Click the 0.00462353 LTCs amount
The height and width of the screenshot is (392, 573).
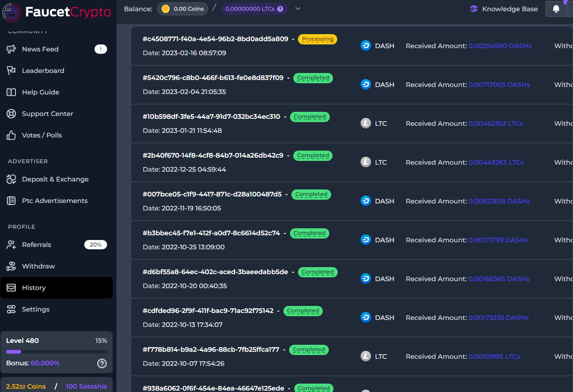click(496, 123)
